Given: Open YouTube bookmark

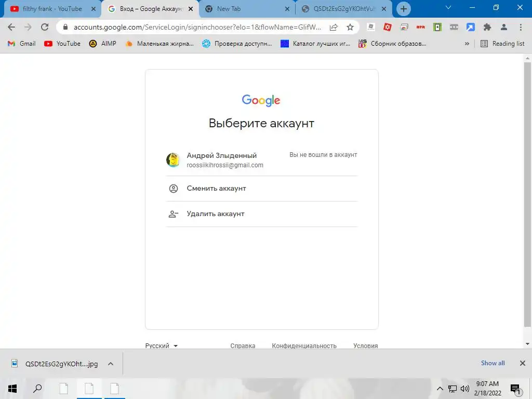Looking at the screenshot, I should pyautogui.click(x=62, y=44).
